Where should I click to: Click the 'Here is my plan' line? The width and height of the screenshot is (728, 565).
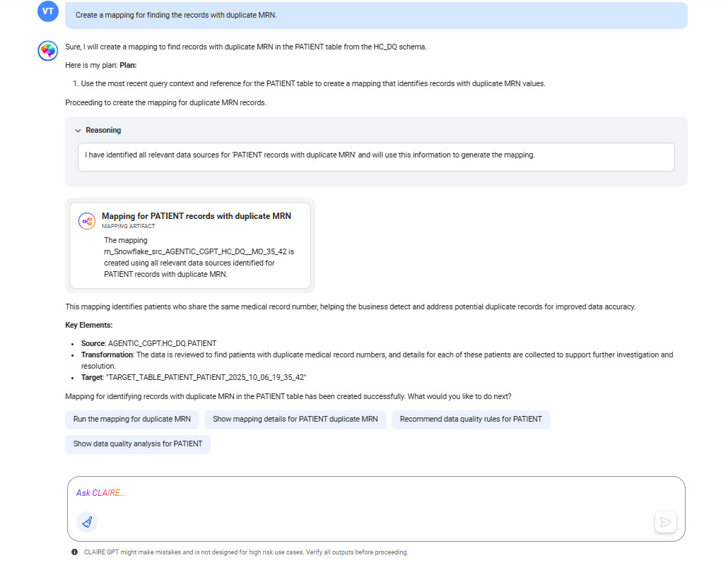[x=101, y=66]
